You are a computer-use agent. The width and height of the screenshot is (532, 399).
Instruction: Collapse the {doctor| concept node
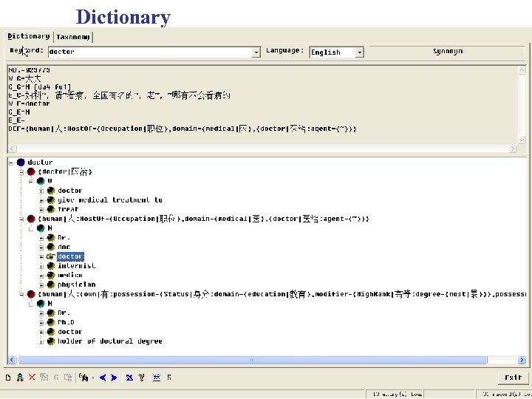pyautogui.click(x=21, y=172)
